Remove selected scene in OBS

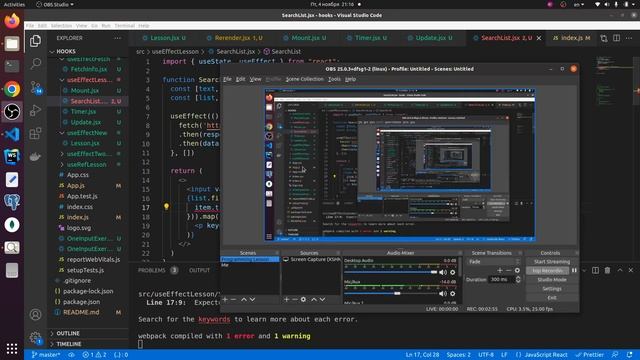[234, 299]
